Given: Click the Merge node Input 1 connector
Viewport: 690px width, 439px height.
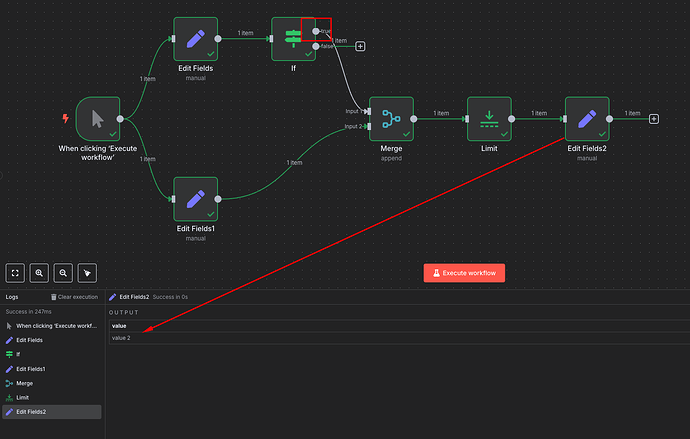Looking at the screenshot, I should click(x=369, y=111).
